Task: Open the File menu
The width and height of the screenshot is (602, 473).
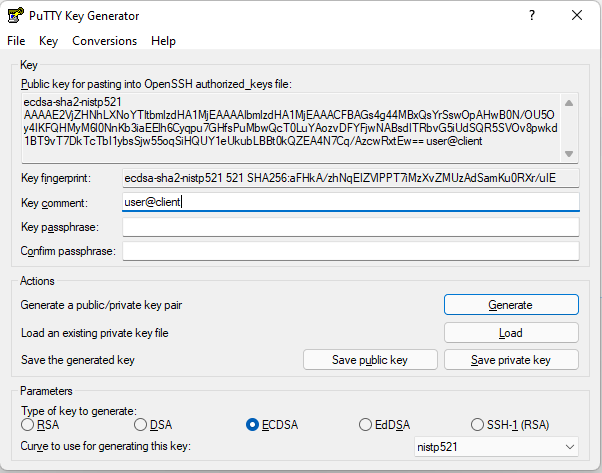Action: coord(16,41)
